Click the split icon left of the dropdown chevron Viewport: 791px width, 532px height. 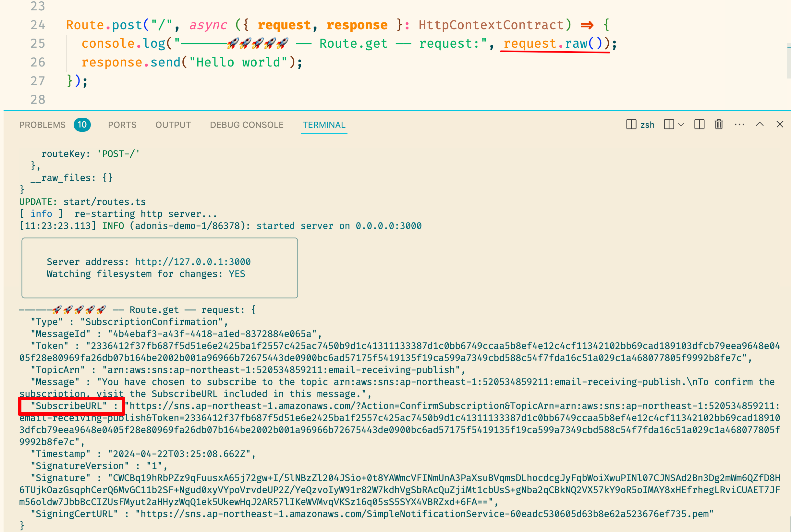click(669, 125)
